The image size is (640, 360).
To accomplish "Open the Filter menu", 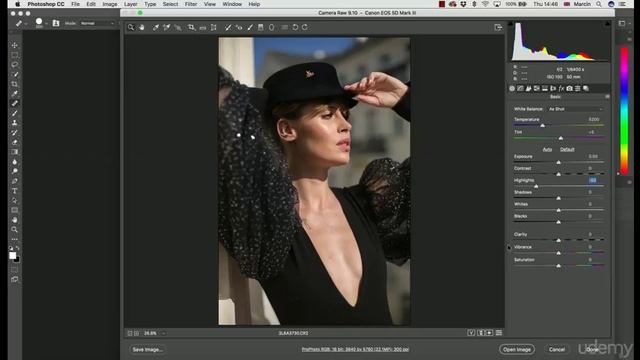I will click(191, 4).
